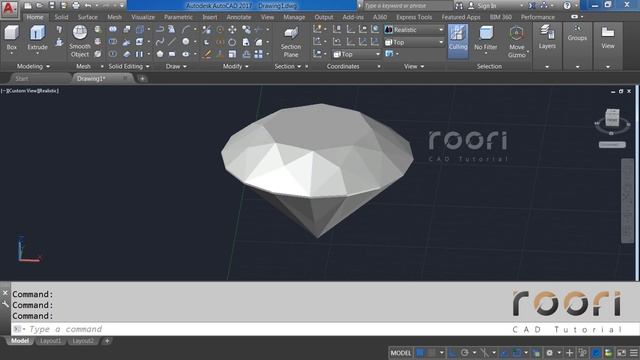
Task: Click the ViewCube in the viewport
Action: click(612, 118)
